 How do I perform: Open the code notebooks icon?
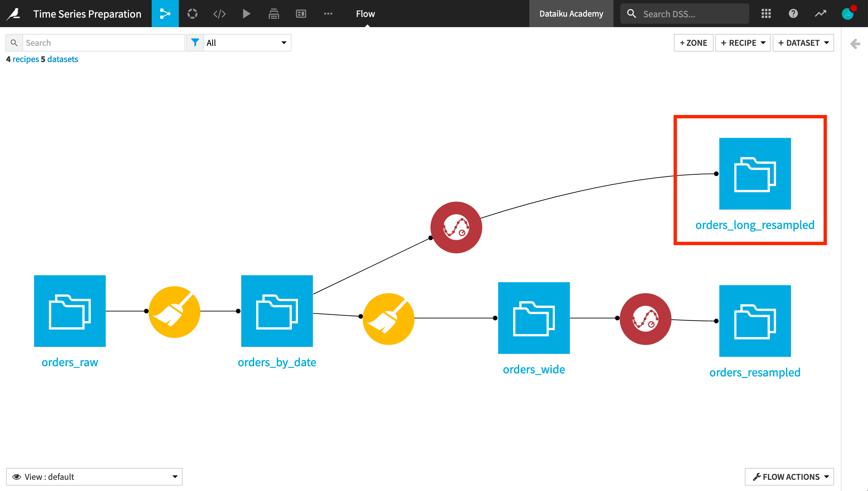tap(219, 14)
